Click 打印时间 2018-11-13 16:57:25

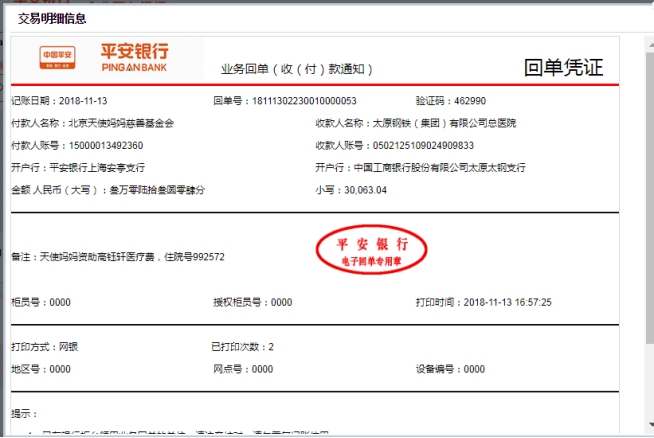[x=483, y=302]
